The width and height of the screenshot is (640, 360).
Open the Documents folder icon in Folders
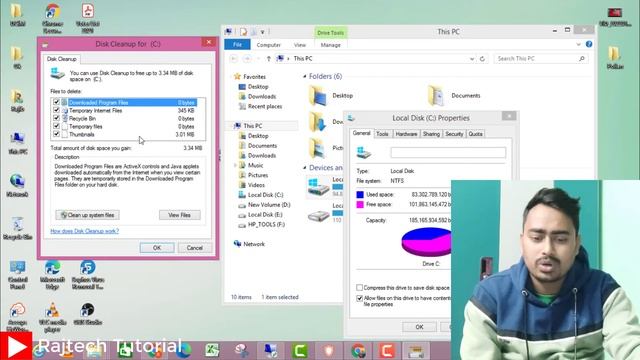(436, 96)
